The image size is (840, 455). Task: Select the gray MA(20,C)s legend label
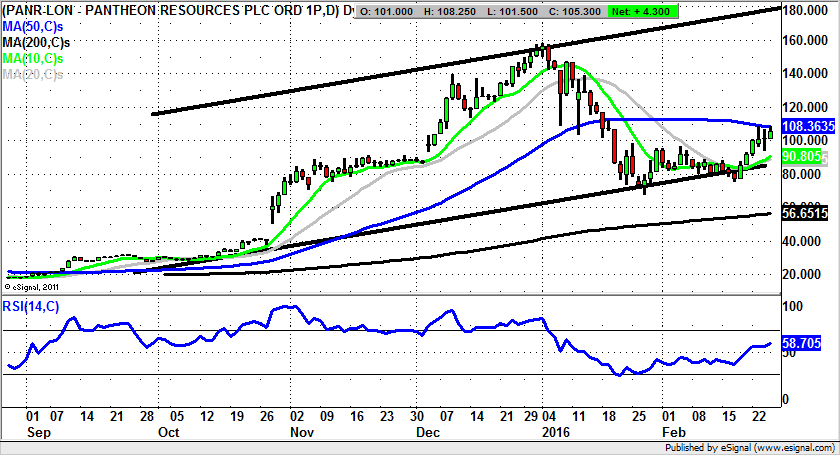click(x=31, y=75)
